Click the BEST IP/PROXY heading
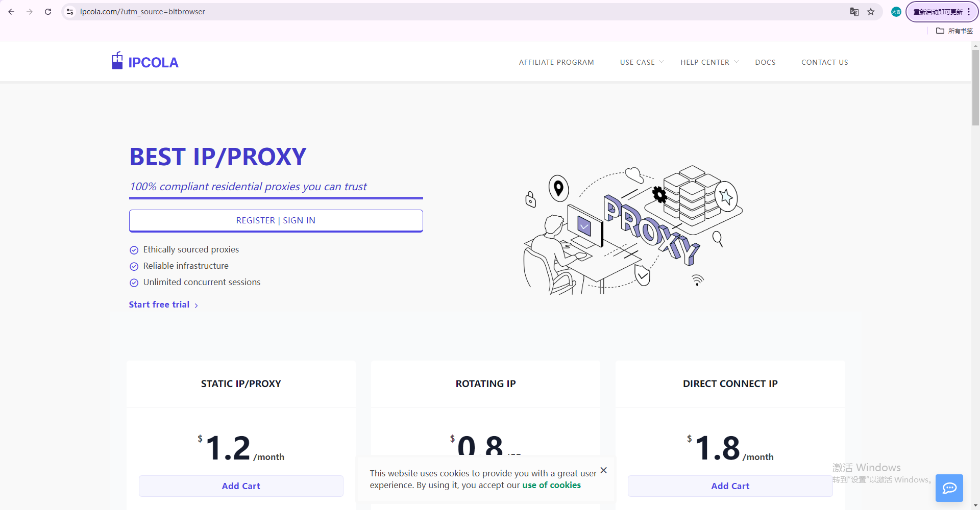 coord(218,157)
